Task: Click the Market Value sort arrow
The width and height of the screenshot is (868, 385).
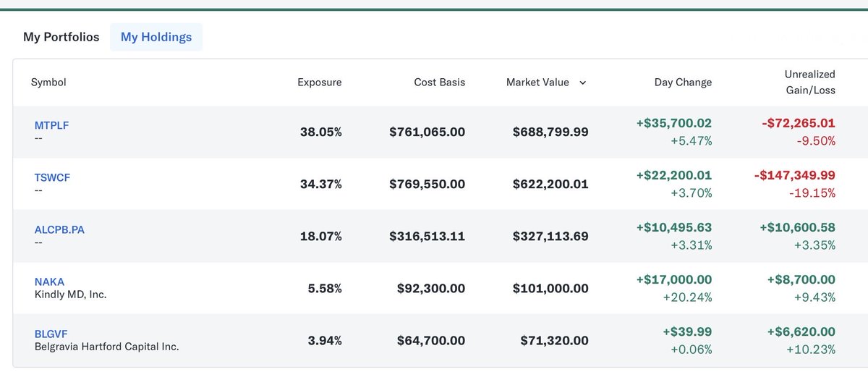Action: pyautogui.click(x=582, y=82)
